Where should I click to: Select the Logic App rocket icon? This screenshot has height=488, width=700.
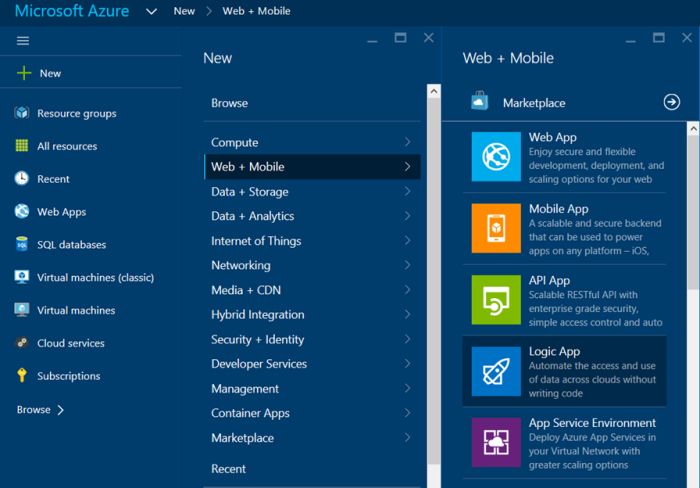(x=496, y=371)
